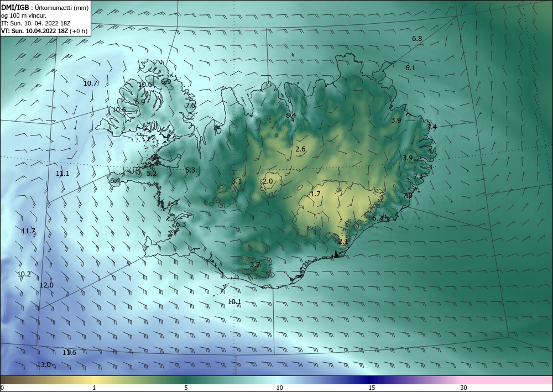Click the 1.7 value label

click(x=315, y=194)
